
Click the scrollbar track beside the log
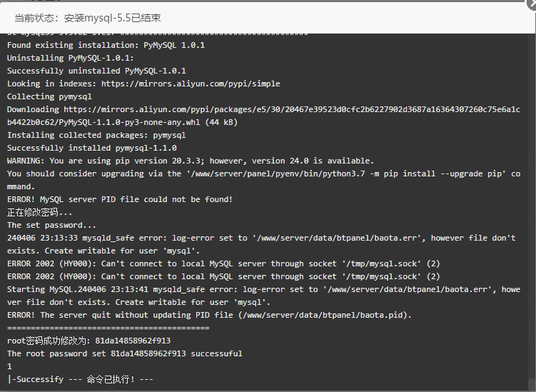click(x=532, y=205)
